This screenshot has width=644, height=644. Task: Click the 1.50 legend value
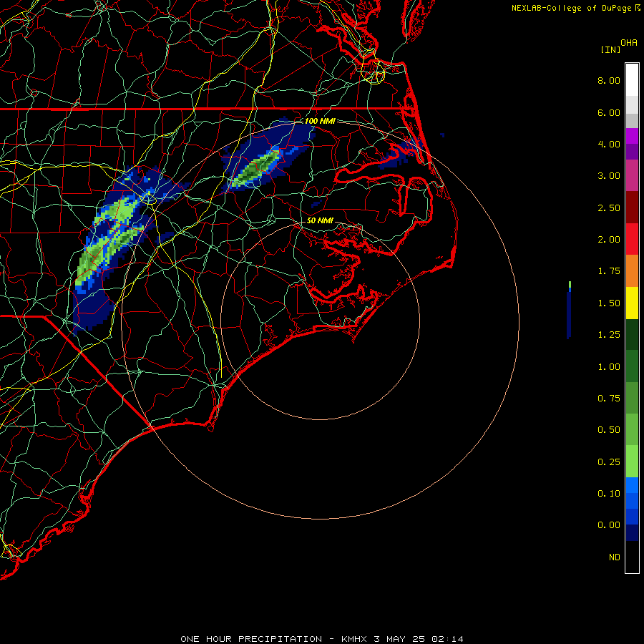(x=609, y=303)
